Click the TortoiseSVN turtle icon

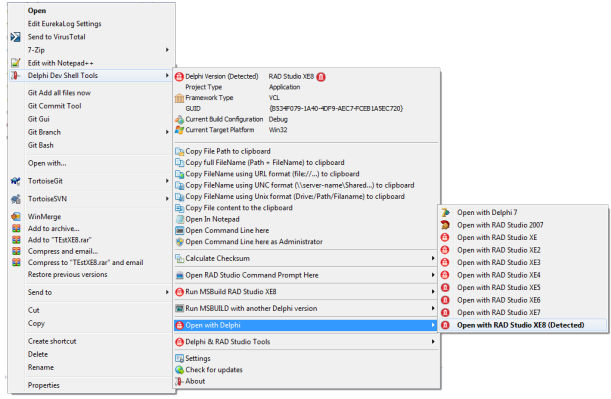pos(16,199)
